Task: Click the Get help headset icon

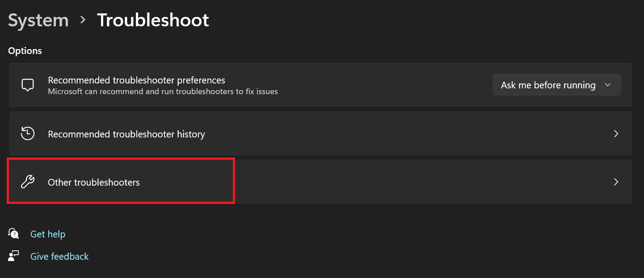Action: (14, 233)
